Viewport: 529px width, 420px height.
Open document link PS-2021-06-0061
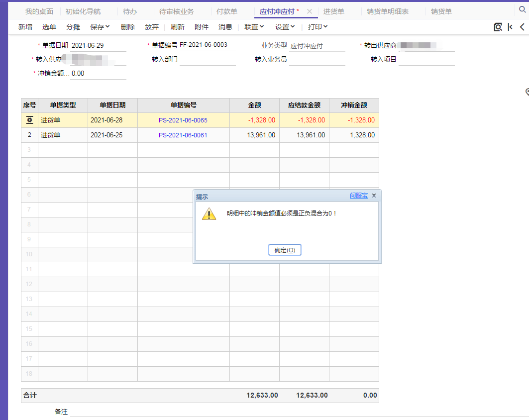coord(183,135)
